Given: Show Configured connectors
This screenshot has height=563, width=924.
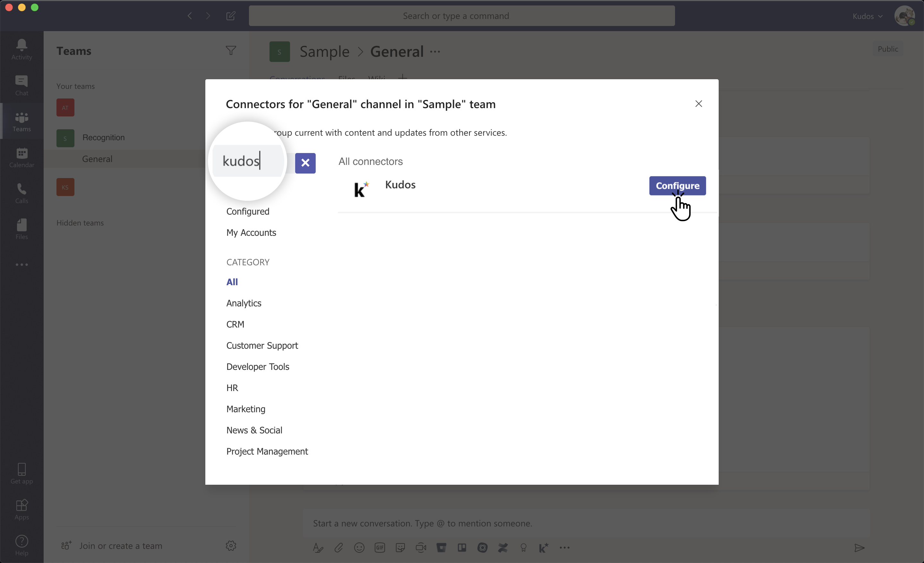Looking at the screenshot, I should [x=248, y=211].
